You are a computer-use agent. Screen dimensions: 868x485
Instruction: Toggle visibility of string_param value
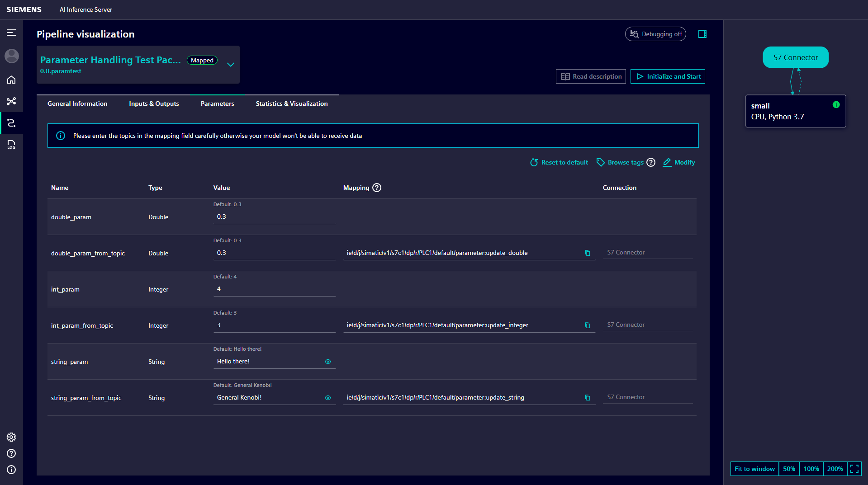pyautogui.click(x=328, y=362)
